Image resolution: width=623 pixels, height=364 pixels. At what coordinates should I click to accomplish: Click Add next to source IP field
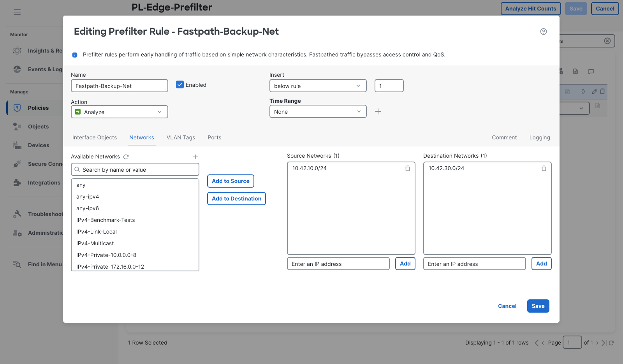(405, 264)
